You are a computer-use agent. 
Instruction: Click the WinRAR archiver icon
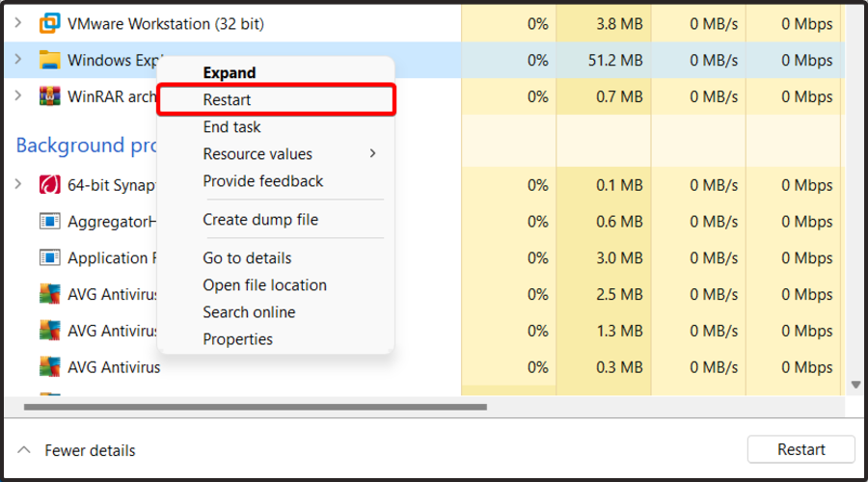coord(49,96)
